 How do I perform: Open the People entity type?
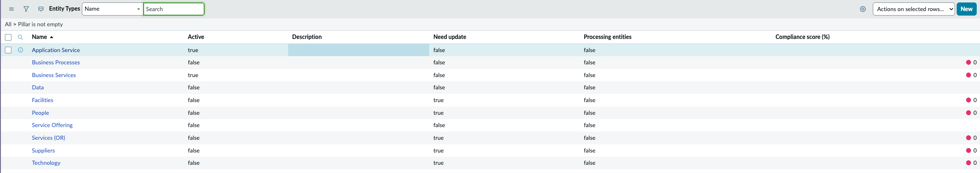pyautogui.click(x=41, y=113)
